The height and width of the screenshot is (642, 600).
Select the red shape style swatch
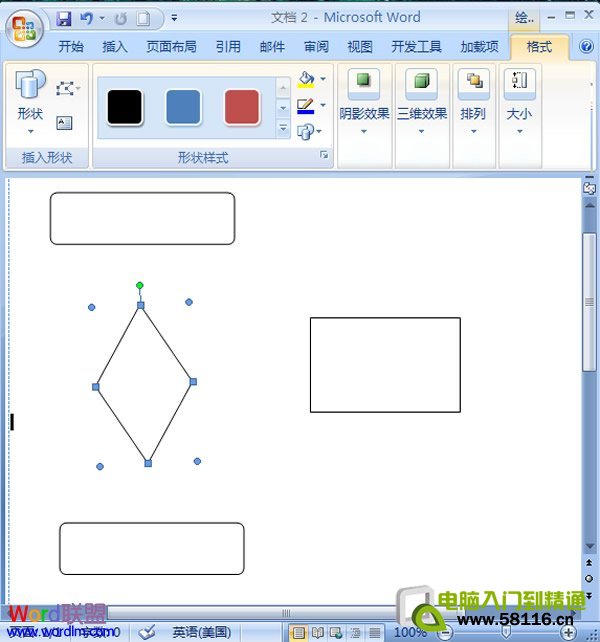click(x=242, y=107)
